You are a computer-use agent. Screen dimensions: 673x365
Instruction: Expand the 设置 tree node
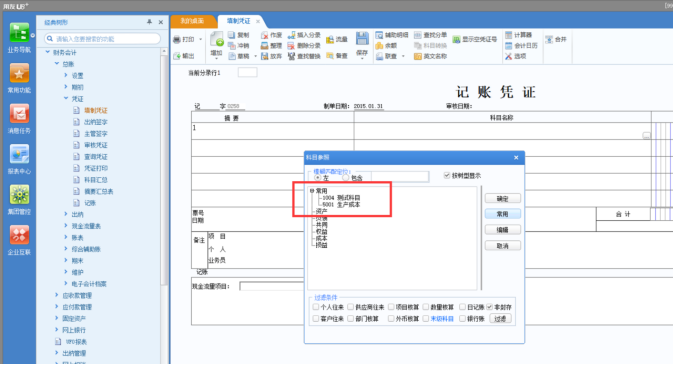(x=66, y=75)
